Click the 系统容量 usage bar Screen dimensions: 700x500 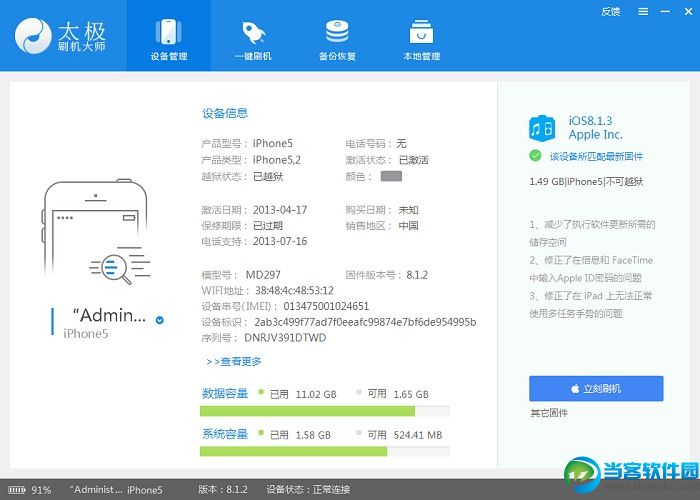click(325, 451)
